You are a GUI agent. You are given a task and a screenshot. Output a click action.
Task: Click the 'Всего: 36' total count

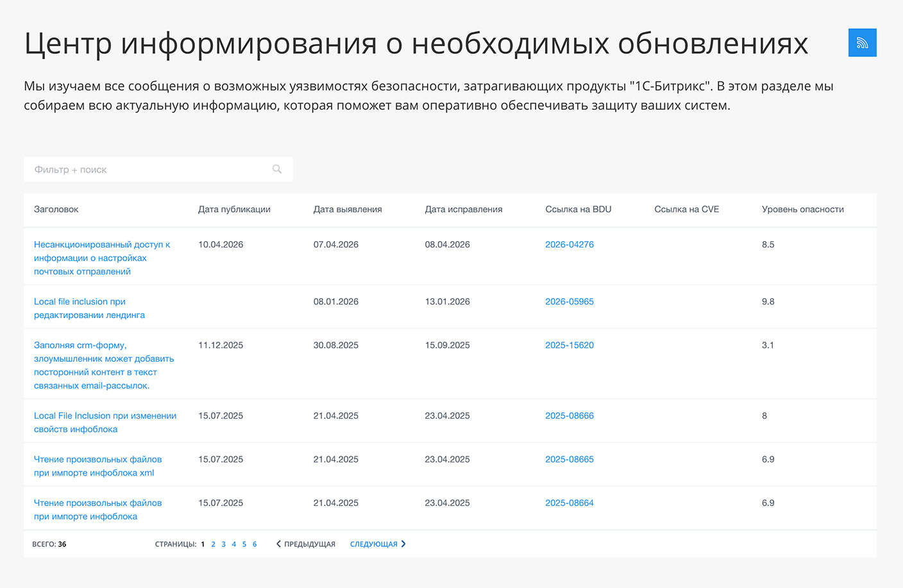coord(49,544)
